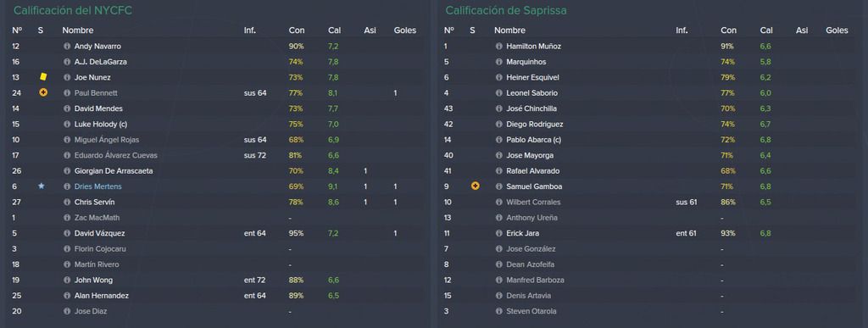
Task: Sort NYCFC table by Goles column
Action: [x=404, y=31]
